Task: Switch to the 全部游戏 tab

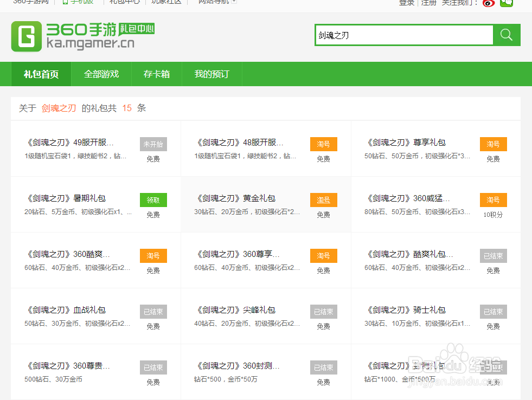Action: tap(101, 74)
